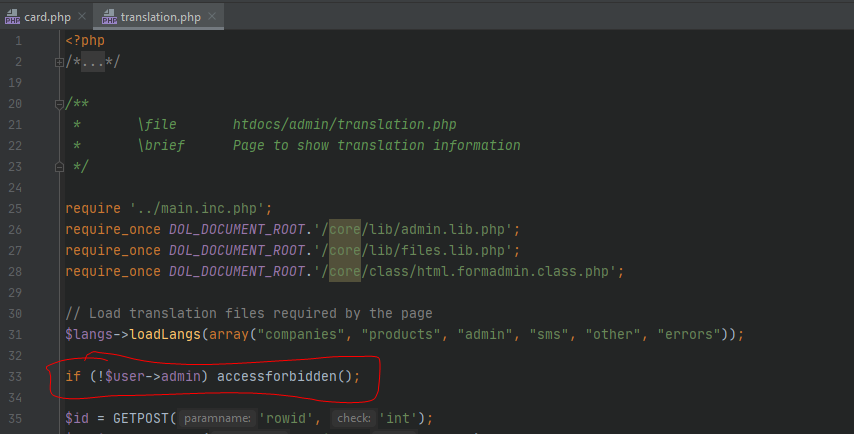Collapse the doc comment starting at line 20

(60, 104)
